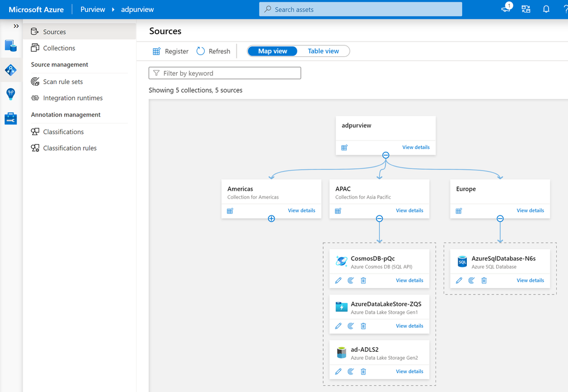Viewport: 568px width, 392px height.
Task: Collapse the adpurview root node
Action: pyautogui.click(x=386, y=155)
